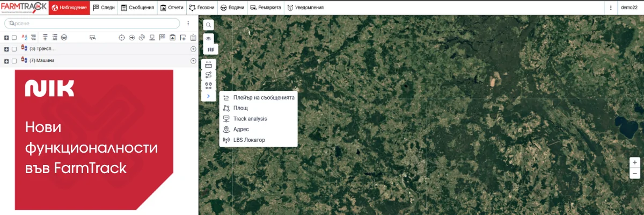Open dropdown for (3) Трансп... group
This screenshot has height=215, width=644.
(193, 49)
